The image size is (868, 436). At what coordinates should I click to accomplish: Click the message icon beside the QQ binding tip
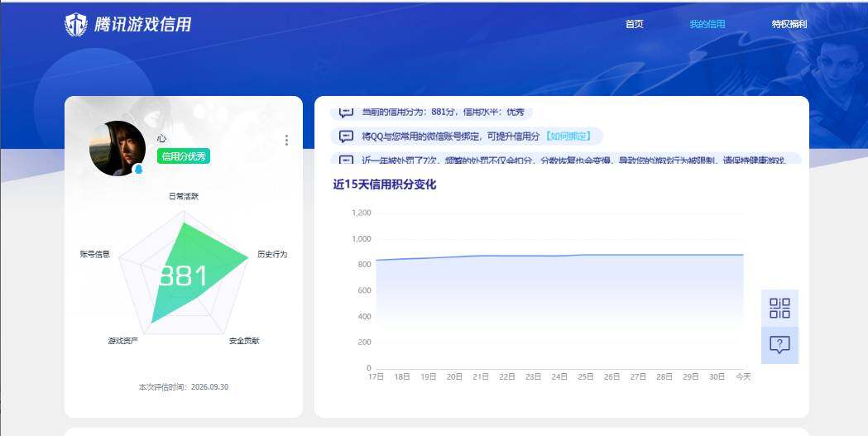point(347,137)
